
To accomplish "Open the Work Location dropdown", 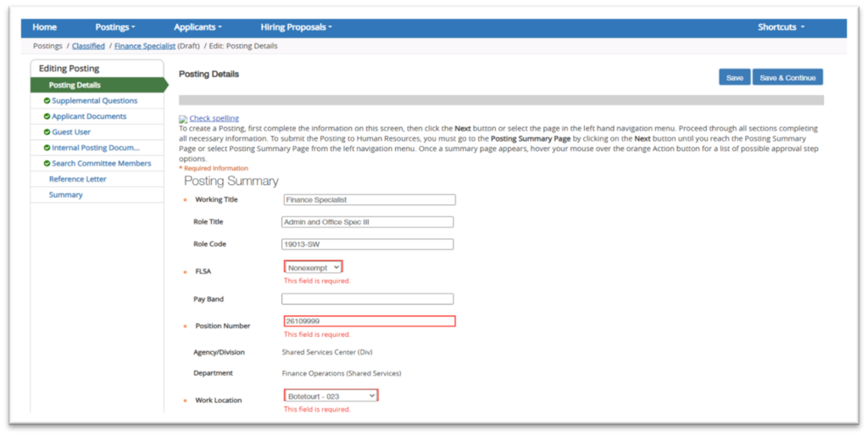I will (x=331, y=395).
